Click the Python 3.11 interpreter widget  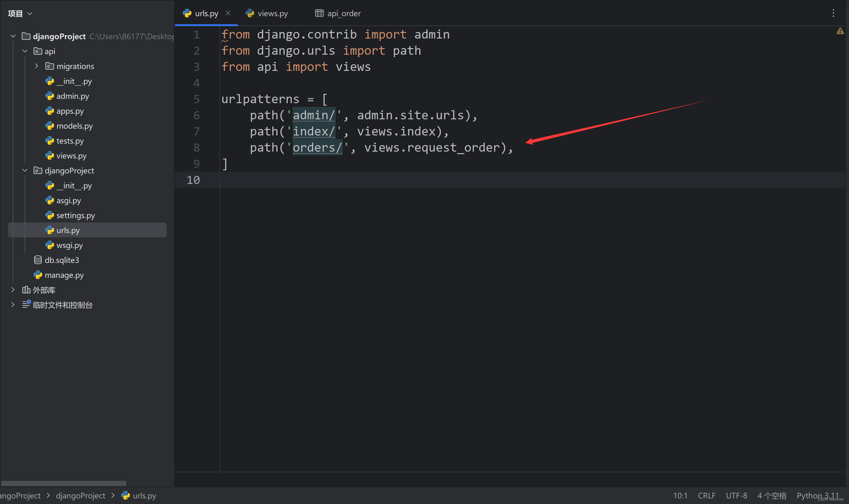coord(817,496)
